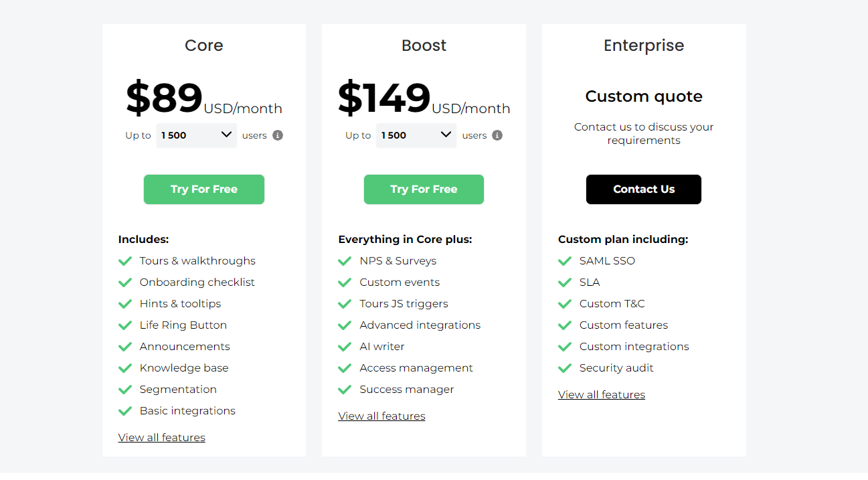Click the checkmark next to Tours & walkthroughs
Screen dimensions: 868x480
pyautogui.click(x=124, y=260)
